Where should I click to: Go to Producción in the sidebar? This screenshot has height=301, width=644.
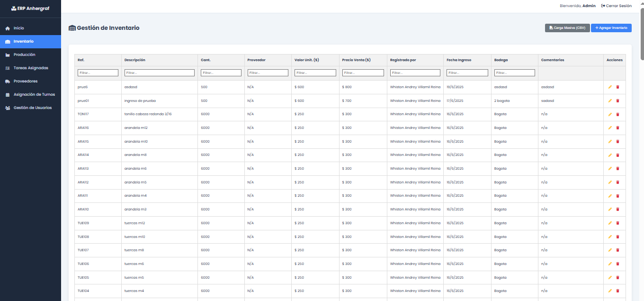(24, 55)
